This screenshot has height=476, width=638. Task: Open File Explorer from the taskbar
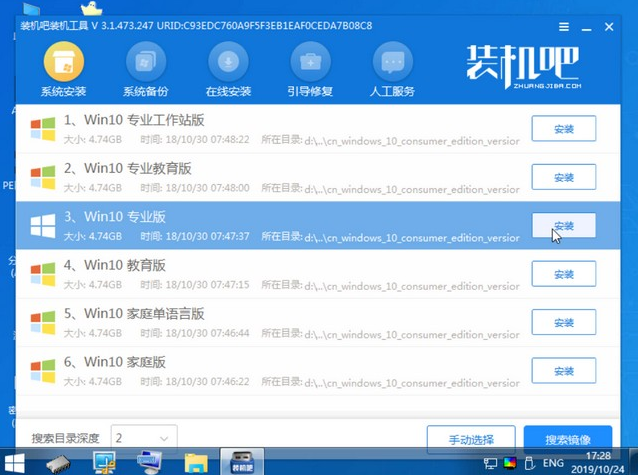point(196,463)
